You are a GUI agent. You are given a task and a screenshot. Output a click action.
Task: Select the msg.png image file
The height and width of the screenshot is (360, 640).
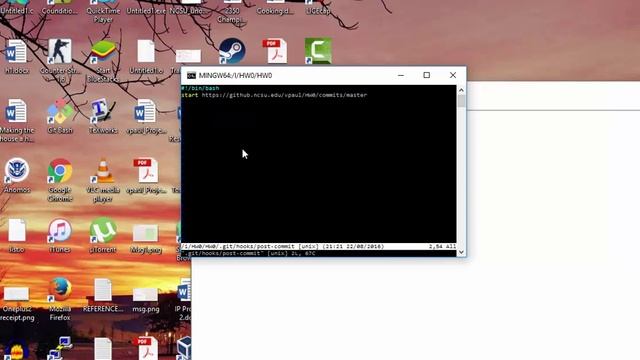[x=146, y=294]
